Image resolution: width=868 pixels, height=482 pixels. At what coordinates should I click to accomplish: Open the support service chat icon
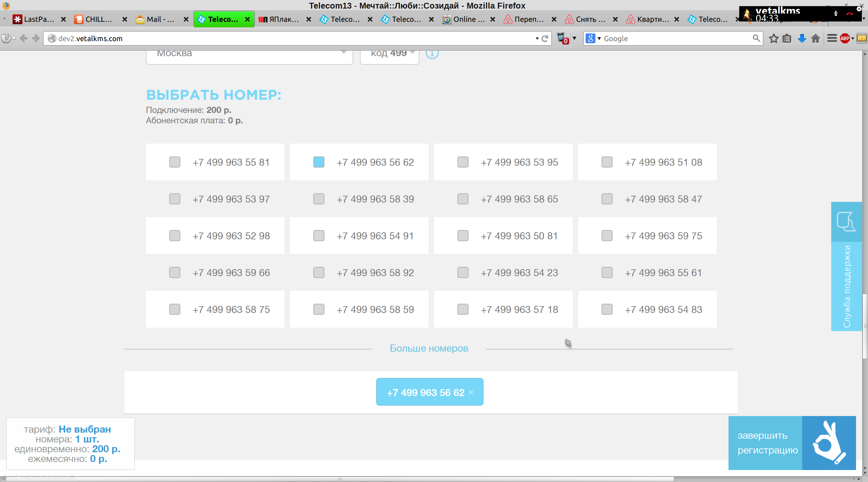[x=846, y=222]
